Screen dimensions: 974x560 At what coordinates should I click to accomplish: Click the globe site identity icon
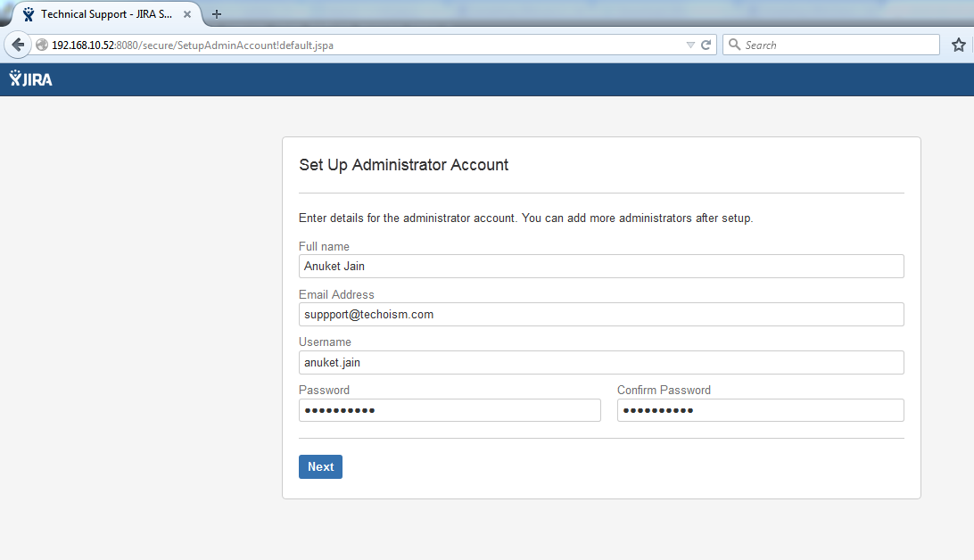41,45
